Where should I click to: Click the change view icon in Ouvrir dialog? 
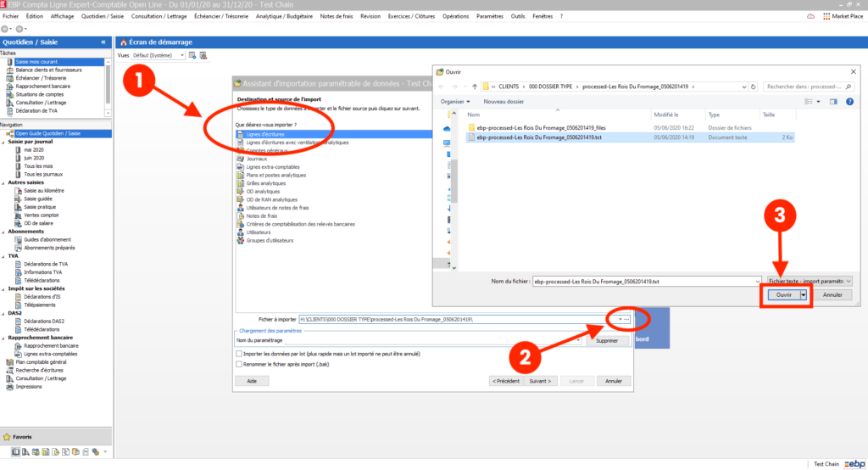pyautogui.click(x=809, y=102)
